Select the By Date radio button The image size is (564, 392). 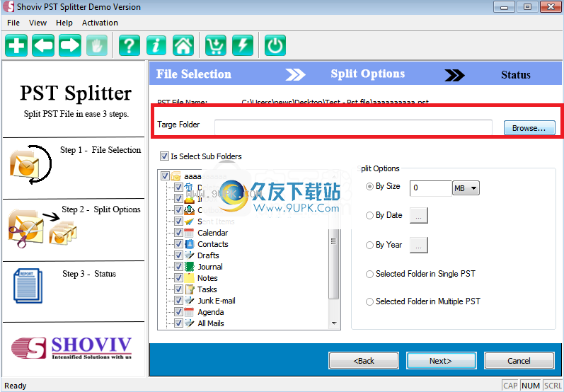click(x=369, y=215)
